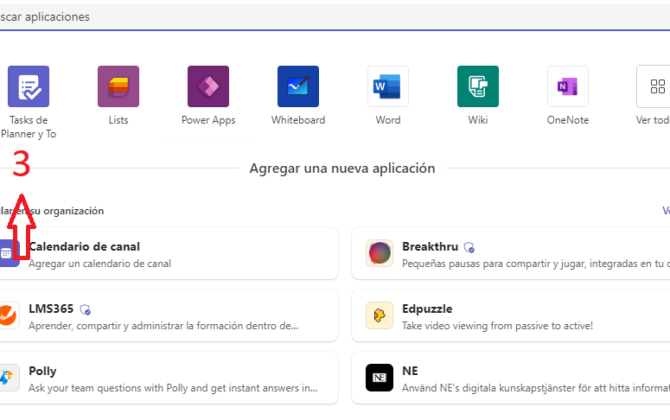
Task: Select the 'Tasks de Planner y To' label
Action: click(28, 127)
